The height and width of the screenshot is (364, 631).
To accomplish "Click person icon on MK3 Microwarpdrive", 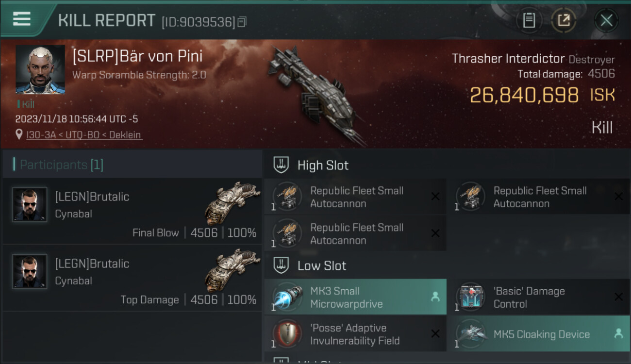I will click(435, 297).
